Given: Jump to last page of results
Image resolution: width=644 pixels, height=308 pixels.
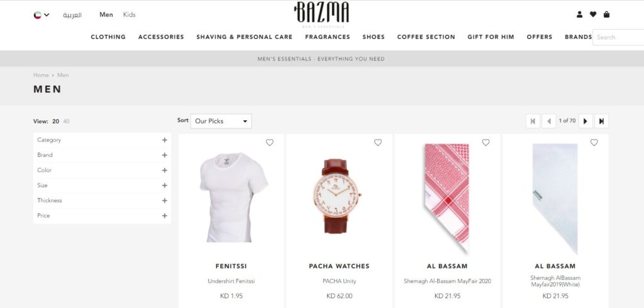Looking at the screenshot, I should coord(601,121).
